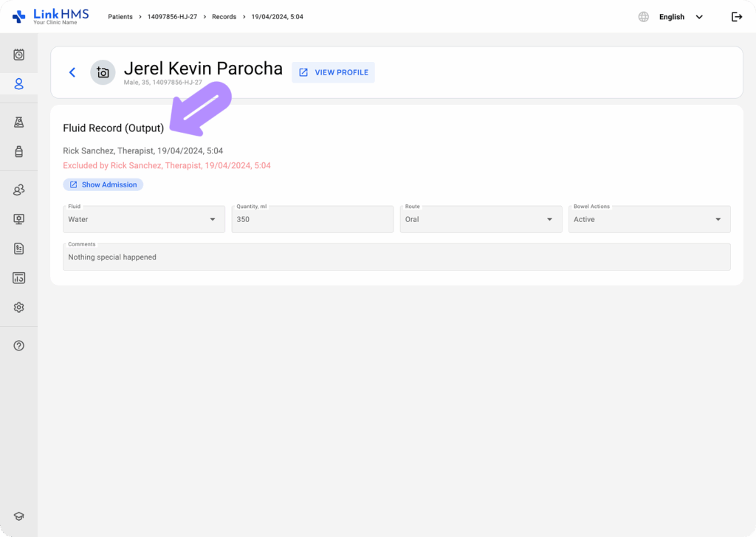Open the appointments schedule sidebar icon
The height and width of the screenshot is (537, 756).
(x=19, y=55)
